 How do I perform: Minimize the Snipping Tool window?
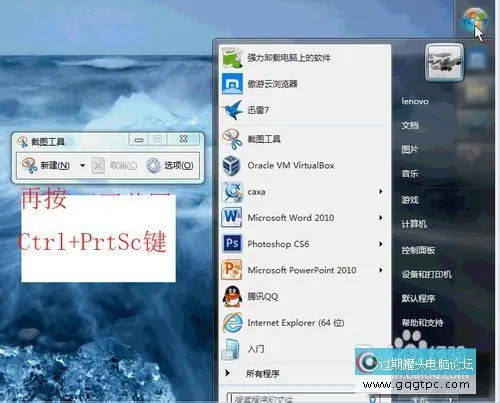tap(139, 139)
